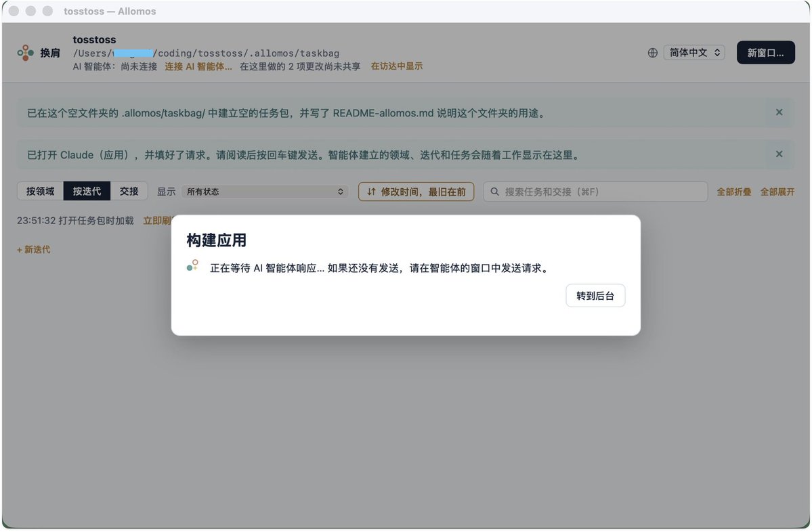Image resolution: width=812 pixels, height=532 pixels.
Task: Click the 在访达中显示 link
Action: 397,66
